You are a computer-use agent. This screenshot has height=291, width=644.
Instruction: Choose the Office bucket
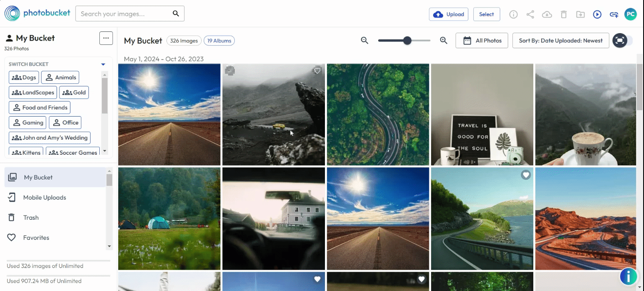(65, 123)
